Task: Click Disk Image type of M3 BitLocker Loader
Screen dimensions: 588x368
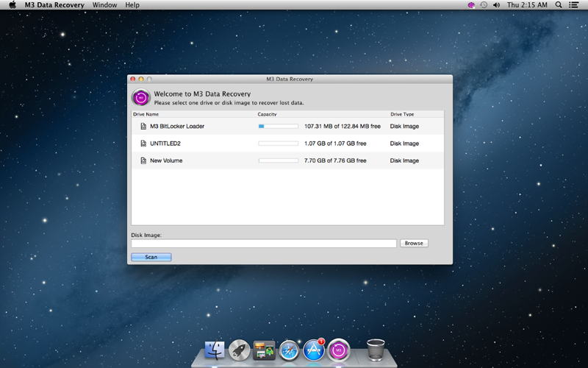Action: point(404,126)
